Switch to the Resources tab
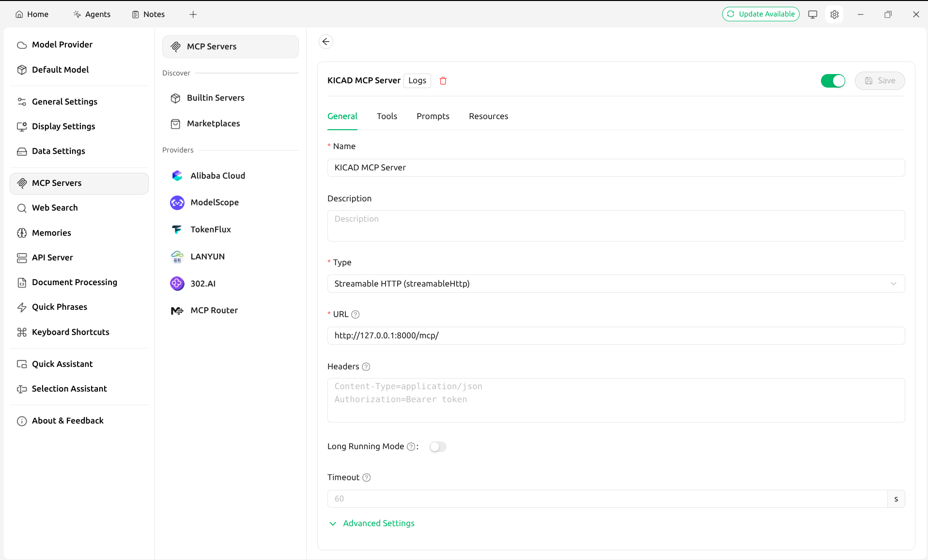Screen dimensions: 928x560 coord(488,116)
